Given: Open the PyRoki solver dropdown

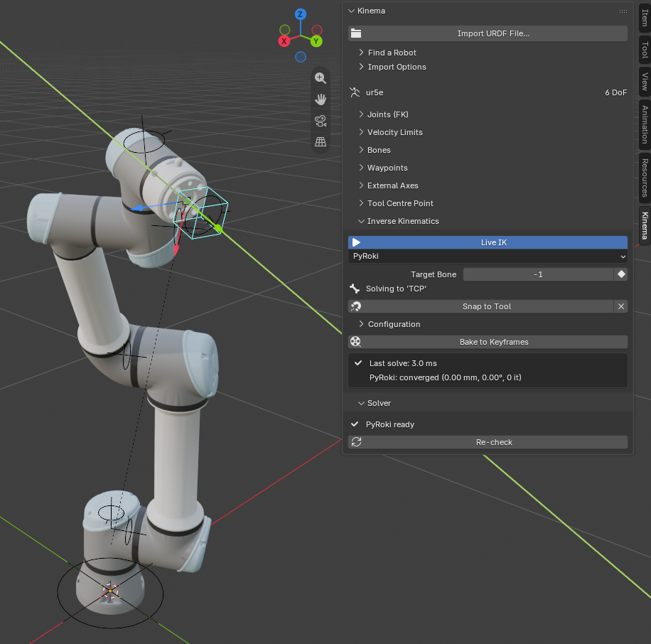Looking at the screenshot, I should click(x=488, y=256).
